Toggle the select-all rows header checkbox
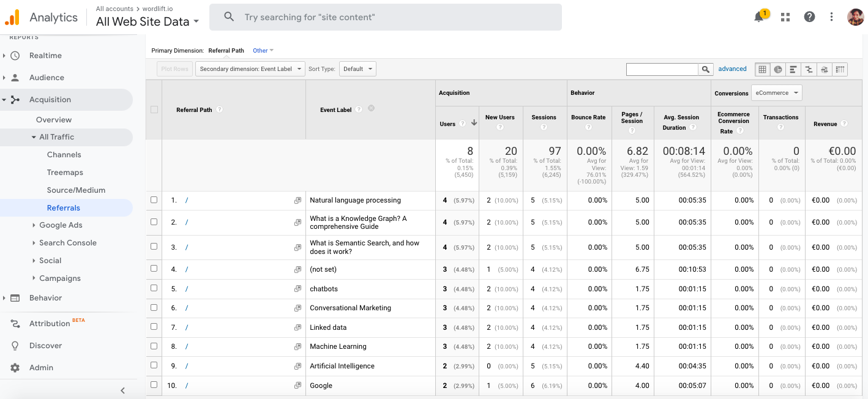 point(154,110)
